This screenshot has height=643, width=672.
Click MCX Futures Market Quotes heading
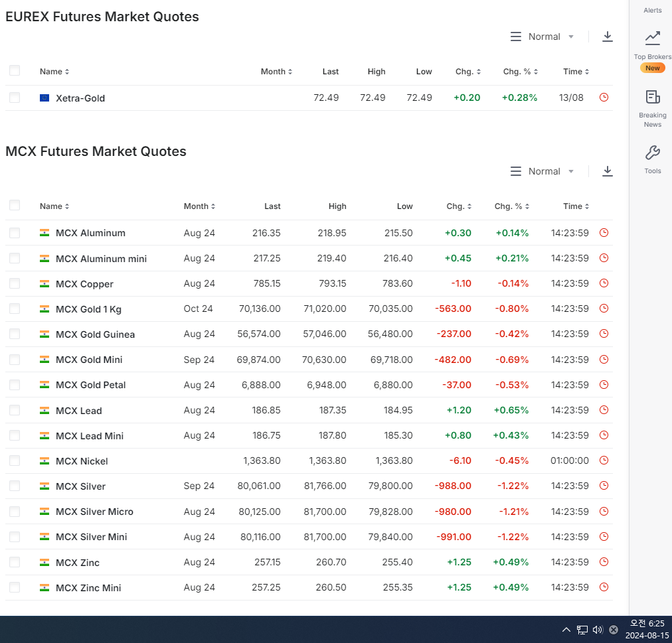[96, 151]
